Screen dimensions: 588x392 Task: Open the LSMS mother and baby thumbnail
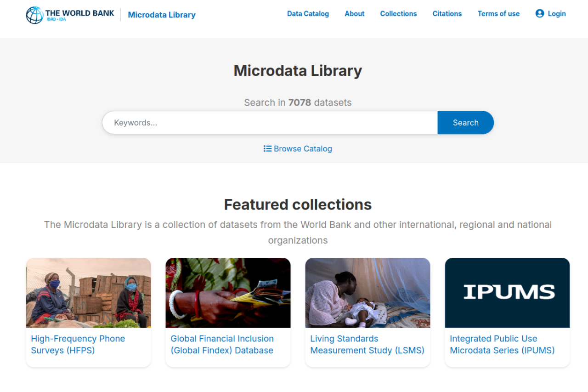pyautogui.click(x=367, y=293)
